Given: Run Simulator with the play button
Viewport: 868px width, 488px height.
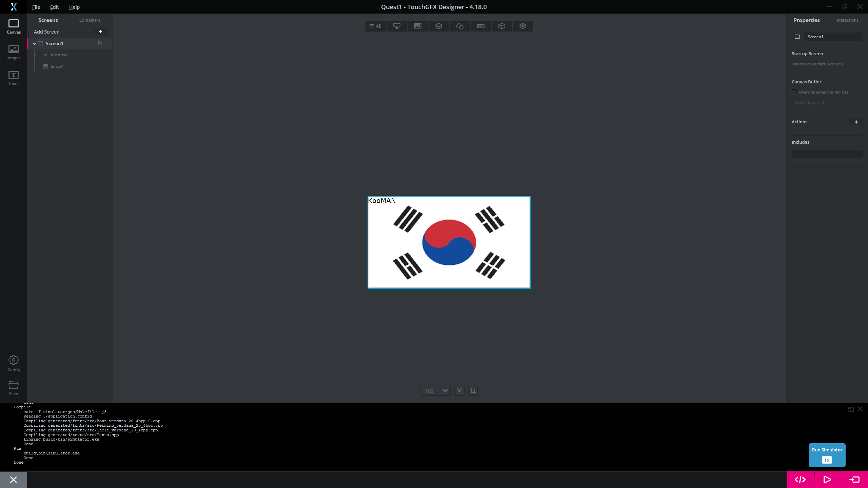Looking at the screenshot, I should [827, 480].
